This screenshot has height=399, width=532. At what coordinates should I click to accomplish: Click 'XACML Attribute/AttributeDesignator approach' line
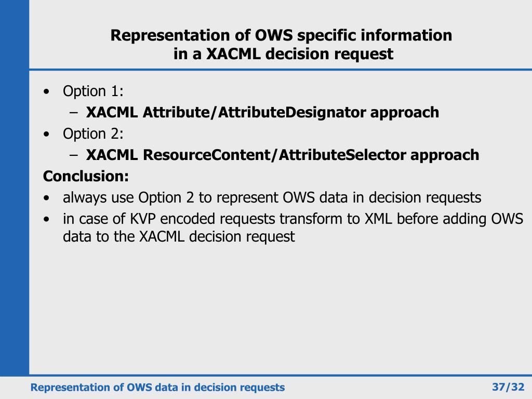pyautogui.click(x=262, y=113)
